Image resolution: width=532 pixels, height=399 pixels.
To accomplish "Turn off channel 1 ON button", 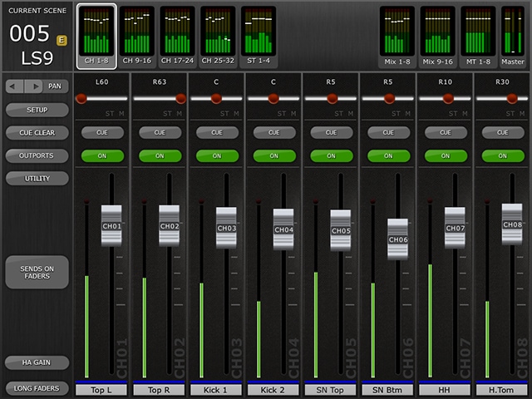I will [102, 155].
